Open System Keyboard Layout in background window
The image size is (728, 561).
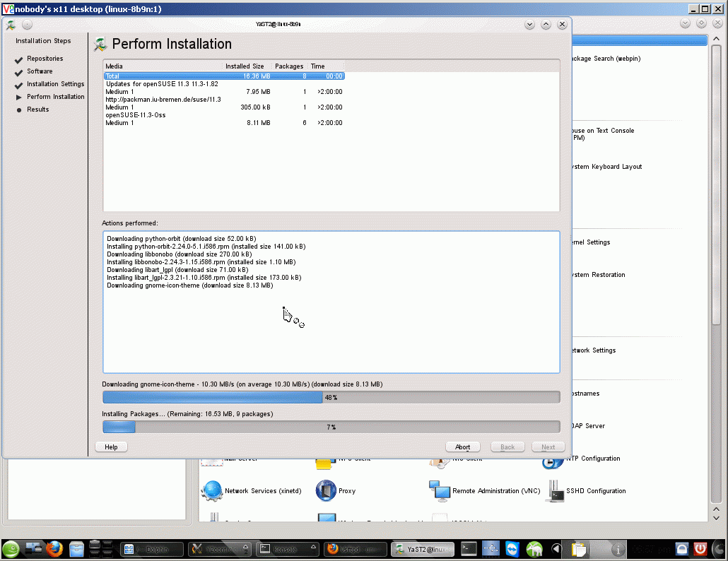tap(607, 167)
